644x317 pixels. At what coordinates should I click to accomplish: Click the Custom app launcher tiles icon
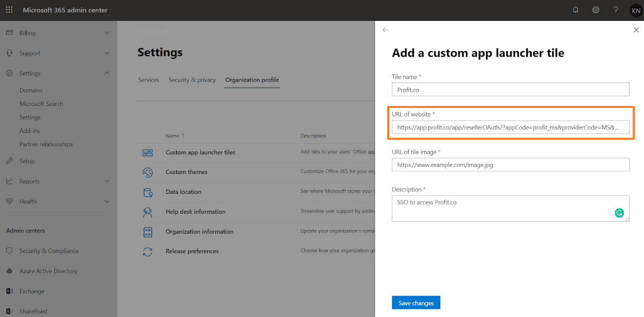pyautogui.click(x=148, y=153)
